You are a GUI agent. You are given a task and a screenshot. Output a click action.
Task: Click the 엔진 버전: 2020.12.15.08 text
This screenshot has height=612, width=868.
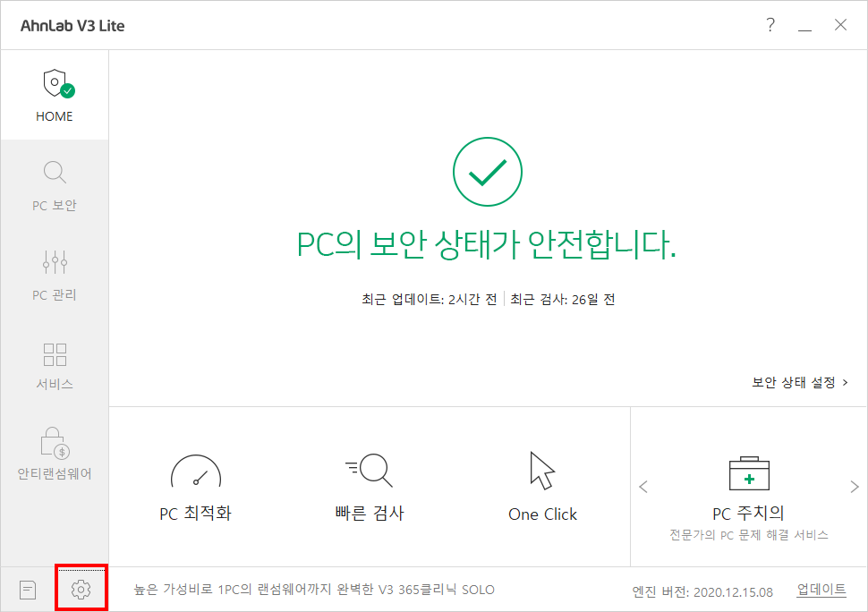702,592
